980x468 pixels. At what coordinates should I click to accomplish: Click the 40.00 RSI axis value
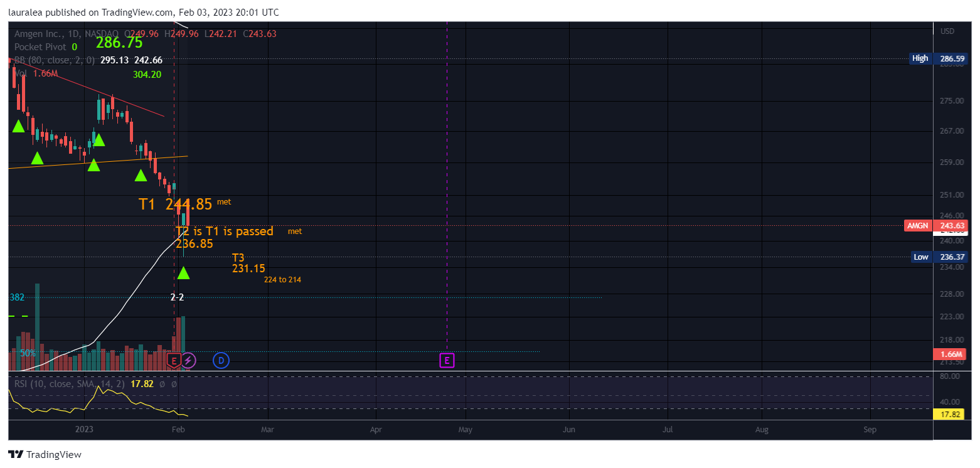(x=951, y=402)
